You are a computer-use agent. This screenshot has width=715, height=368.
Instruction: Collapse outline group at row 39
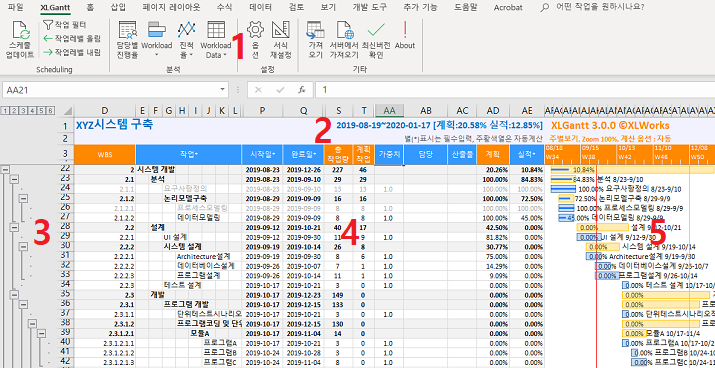coord(41,333)
